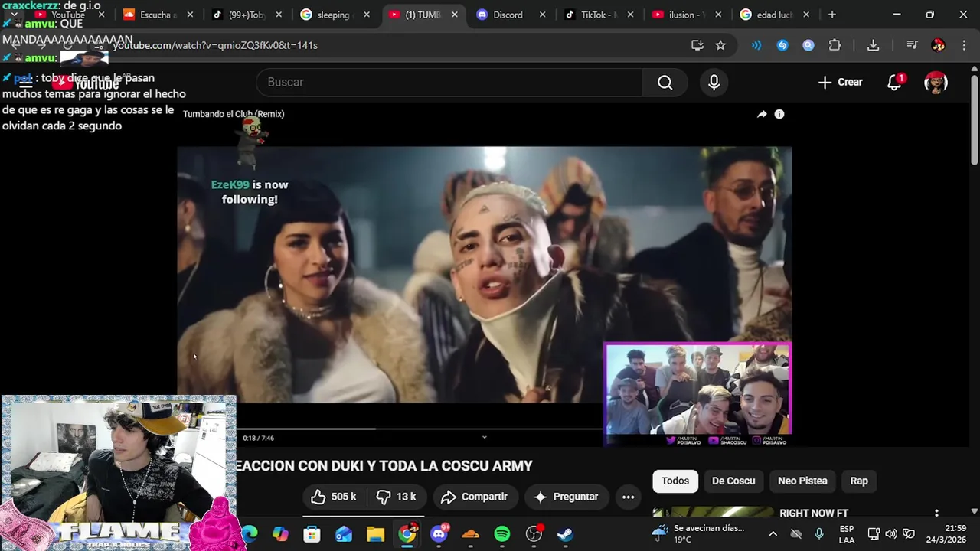Open Spotify from taskbar
Viewport: 980px width, 551px height.
point(502,533)
